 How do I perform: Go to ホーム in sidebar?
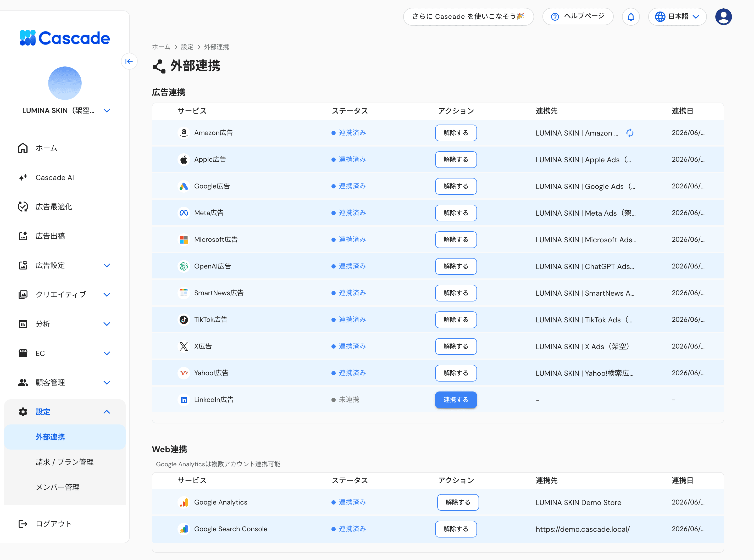(65, 148)
